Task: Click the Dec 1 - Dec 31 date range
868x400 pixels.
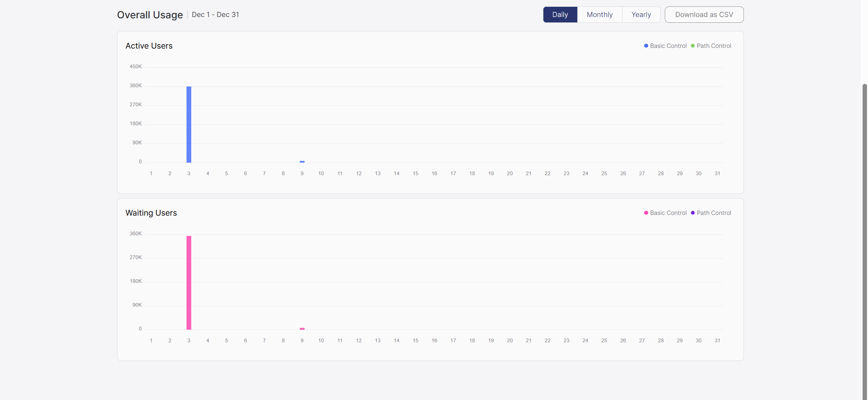Action: pyautogui.click(x=215, y=15)
